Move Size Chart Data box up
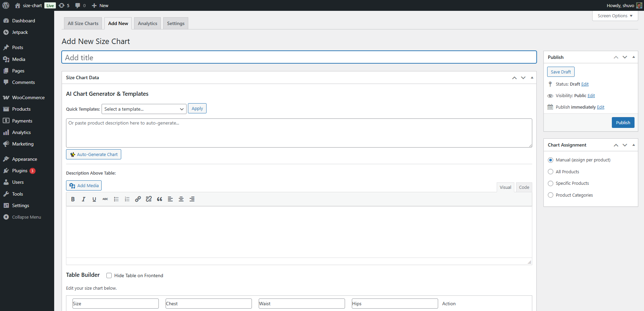The height and width of the screenshot is (311, 644). [x=514, y=78]
